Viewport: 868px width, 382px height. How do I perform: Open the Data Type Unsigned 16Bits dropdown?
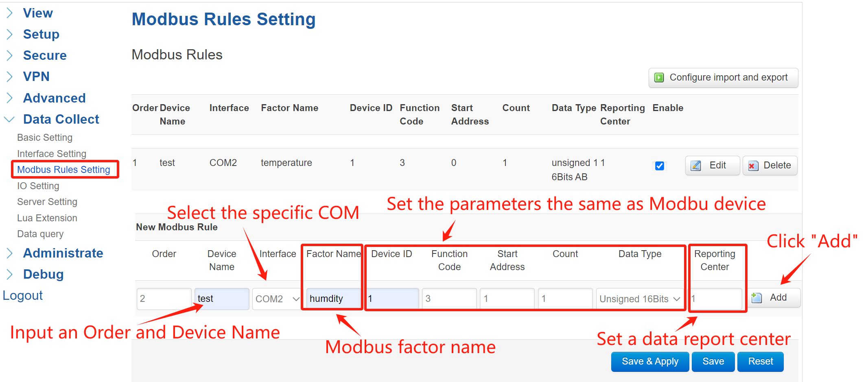640,299
